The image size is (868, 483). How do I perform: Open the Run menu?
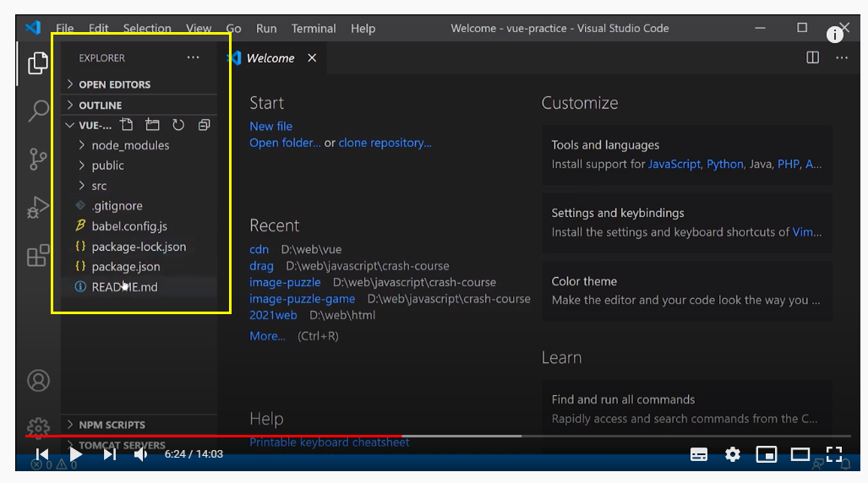pyautogui.click(x=266, y=28)
